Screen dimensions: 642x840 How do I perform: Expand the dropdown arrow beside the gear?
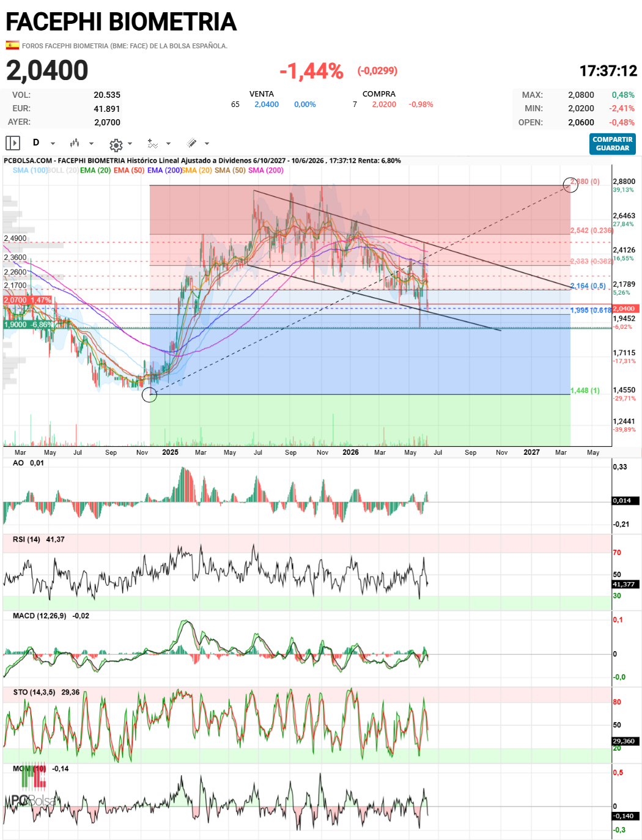coord(130,144)
